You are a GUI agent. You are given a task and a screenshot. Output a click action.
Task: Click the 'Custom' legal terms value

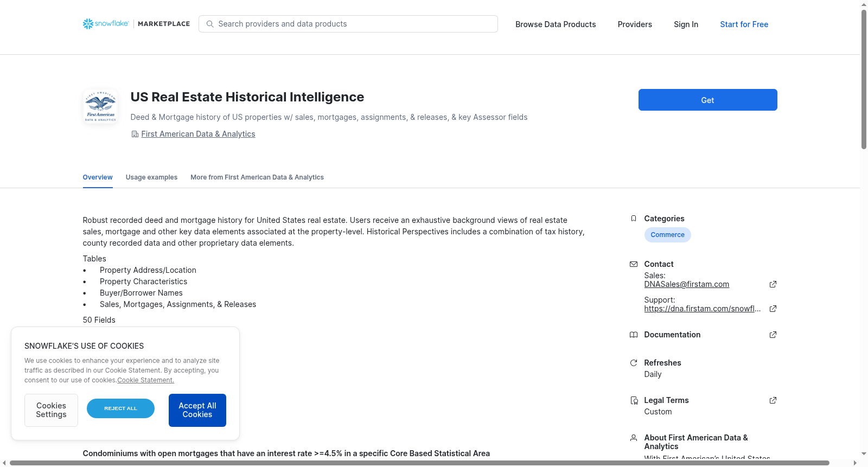[x=658, y=412]
